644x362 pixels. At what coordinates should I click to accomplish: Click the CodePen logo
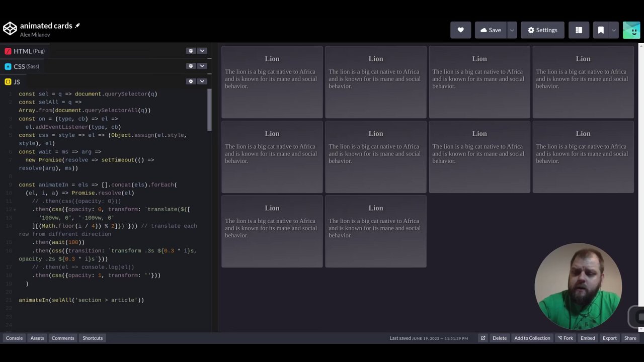(x=10, y=29)
